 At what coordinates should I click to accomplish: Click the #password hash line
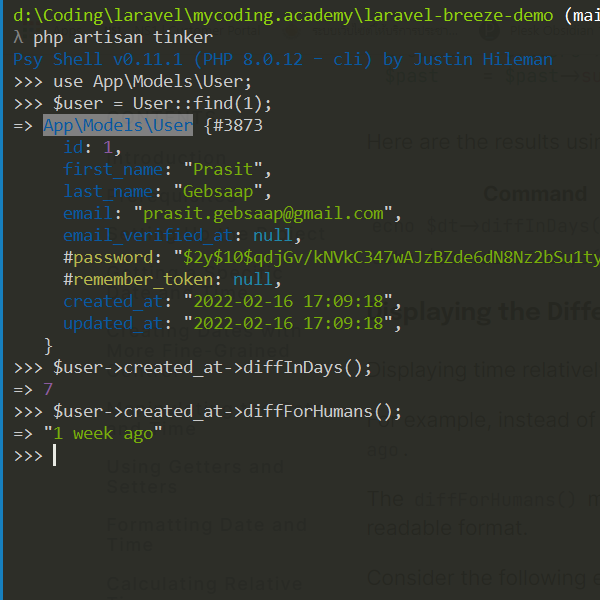(x=331, y=258)
